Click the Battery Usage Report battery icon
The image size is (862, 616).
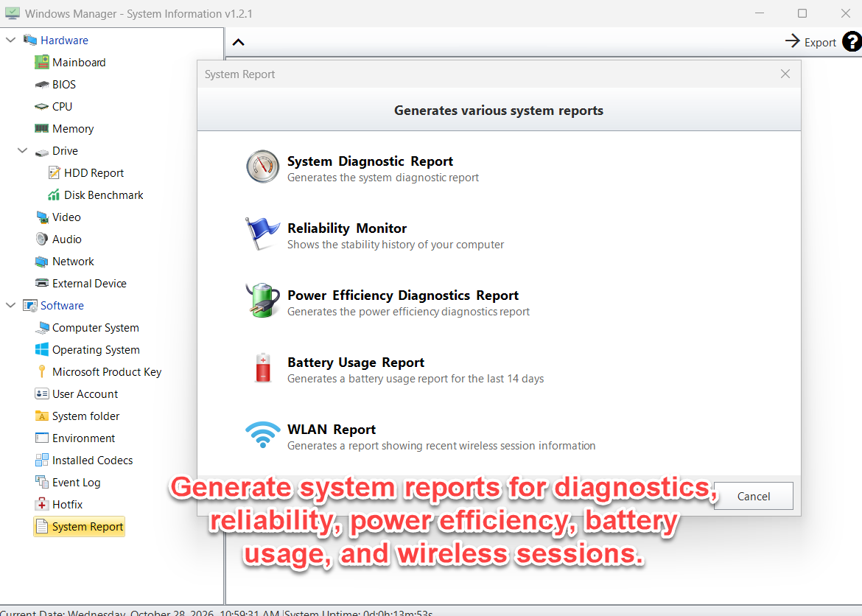click(263, 368)
